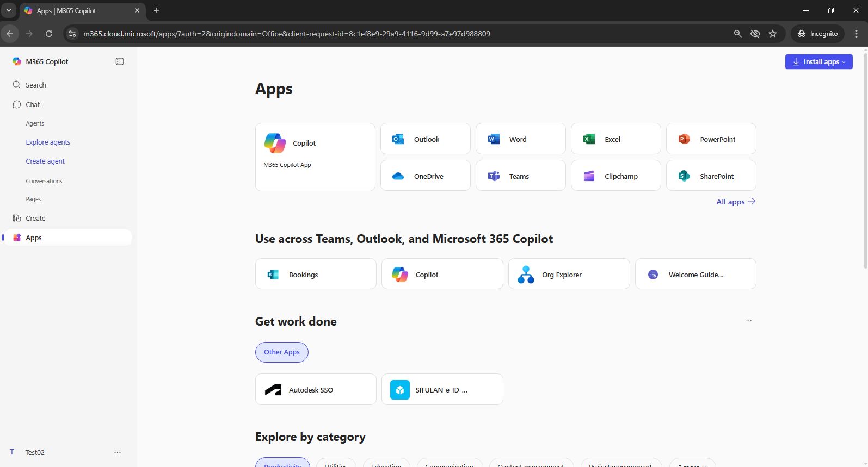The width and height of the screenshot is (868, 467).
Task: Open the Explore agents link
Action: pyautogui.click(x=48, y=142)
